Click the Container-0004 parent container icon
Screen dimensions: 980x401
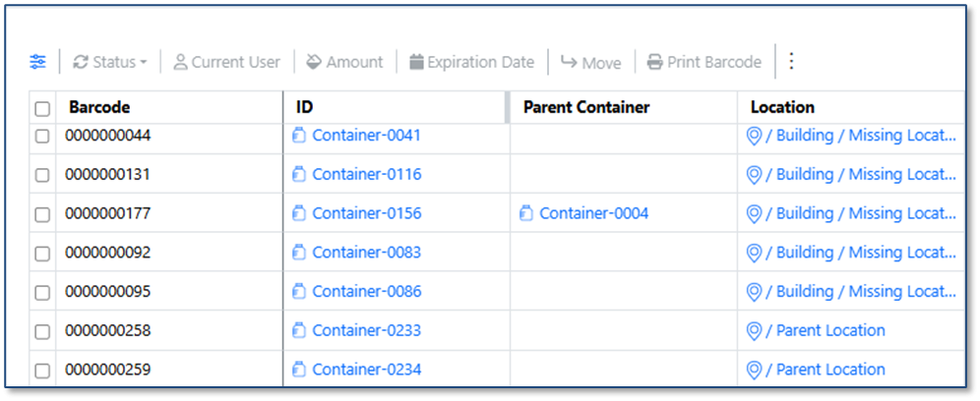pyautogui.click(x=526, y=213)
